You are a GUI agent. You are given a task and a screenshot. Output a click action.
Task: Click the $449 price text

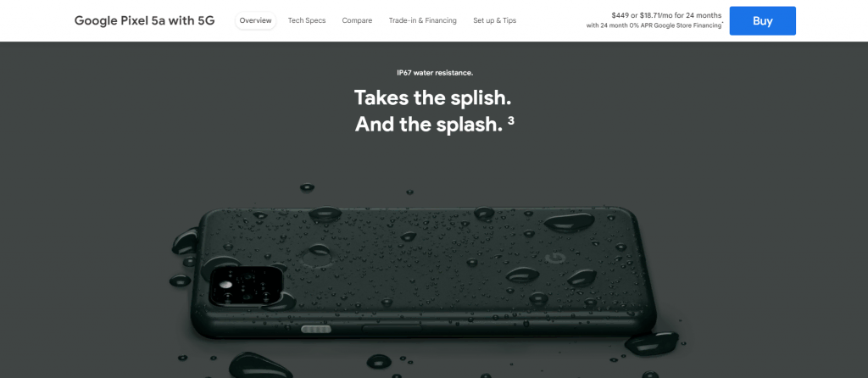(x=621, y=15)
